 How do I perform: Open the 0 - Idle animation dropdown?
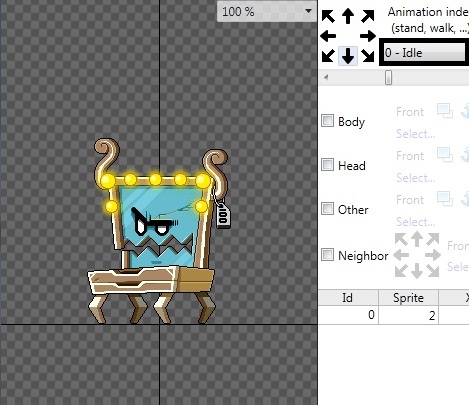point(425,52)
